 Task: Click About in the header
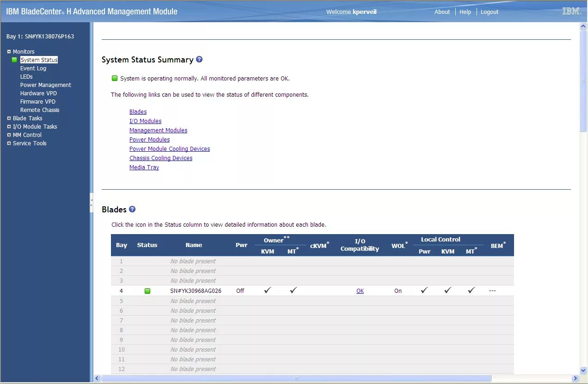442,12
